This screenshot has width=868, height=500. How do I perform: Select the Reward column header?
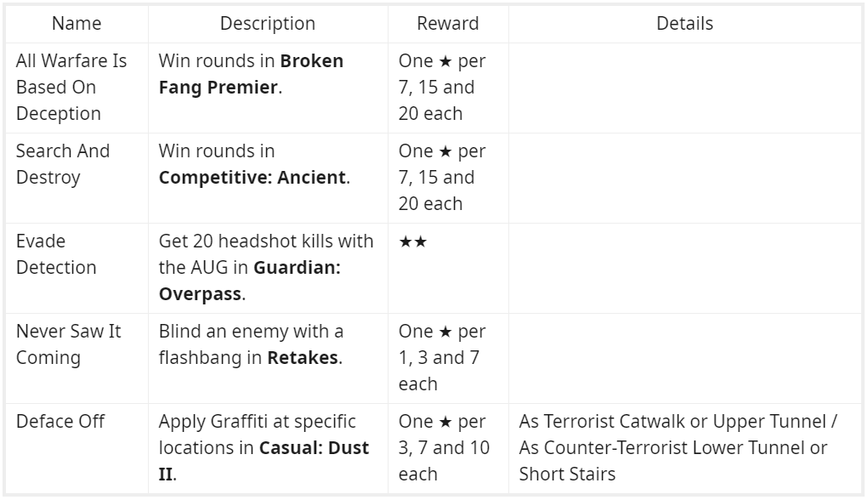(448, 24)
